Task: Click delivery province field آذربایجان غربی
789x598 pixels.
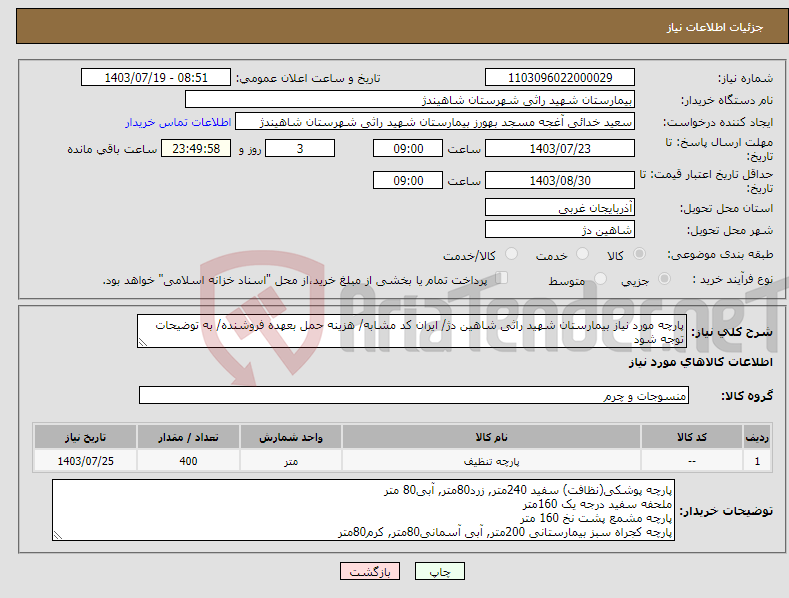Action: click(x=560, y=207)
